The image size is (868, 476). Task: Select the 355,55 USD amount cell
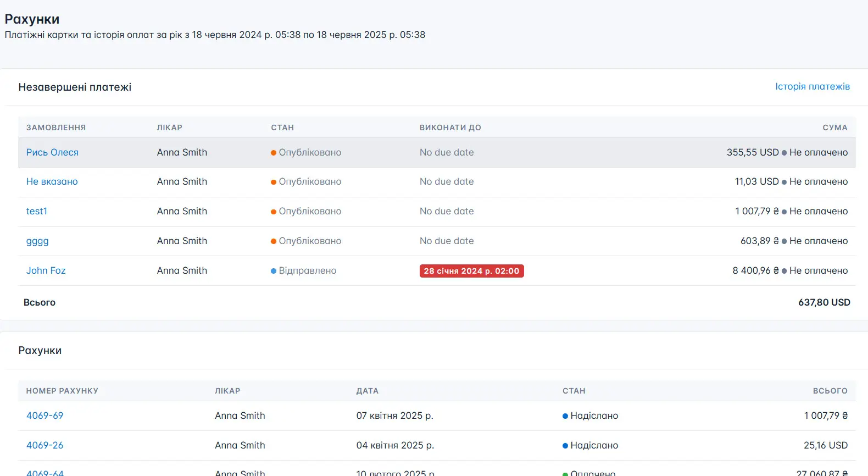click(x=753, y=152)
